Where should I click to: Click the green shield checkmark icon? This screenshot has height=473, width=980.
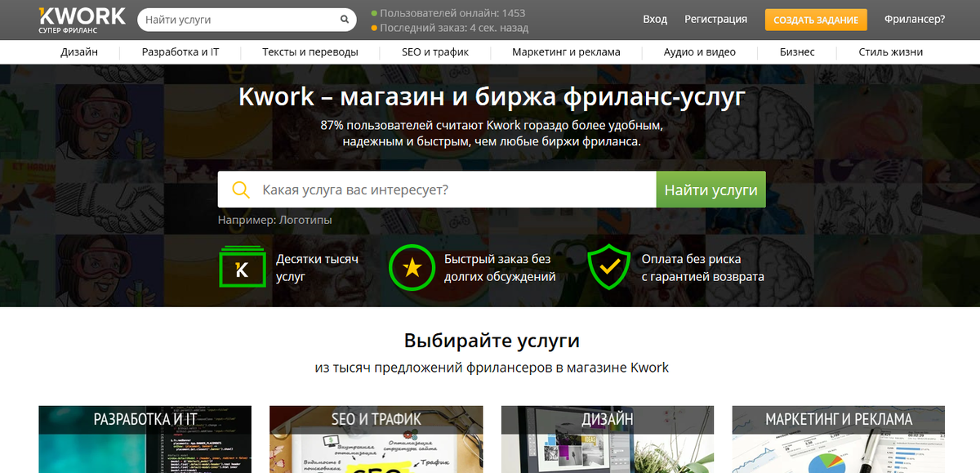[x=609, y=267]
